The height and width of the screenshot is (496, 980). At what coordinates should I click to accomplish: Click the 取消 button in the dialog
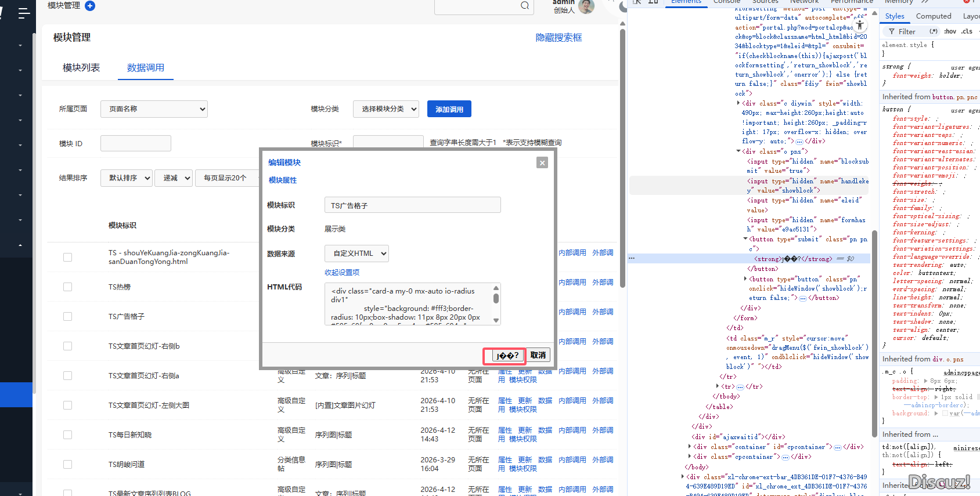coord(538,355)
